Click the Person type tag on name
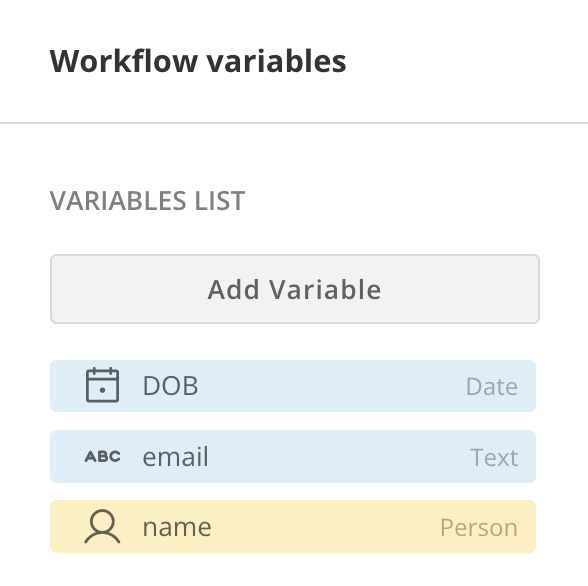The height and width of the screenshot is (586, 588). 479,528
